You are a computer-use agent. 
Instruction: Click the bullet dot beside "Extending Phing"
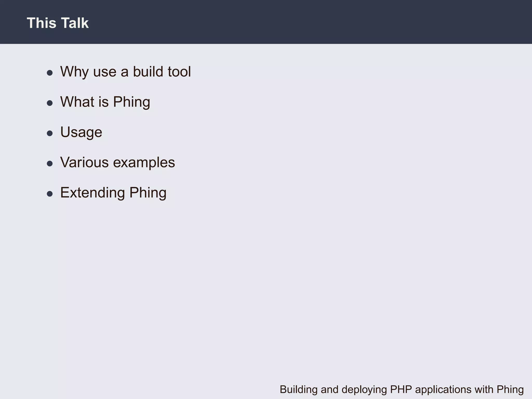[x=50, y=194]
